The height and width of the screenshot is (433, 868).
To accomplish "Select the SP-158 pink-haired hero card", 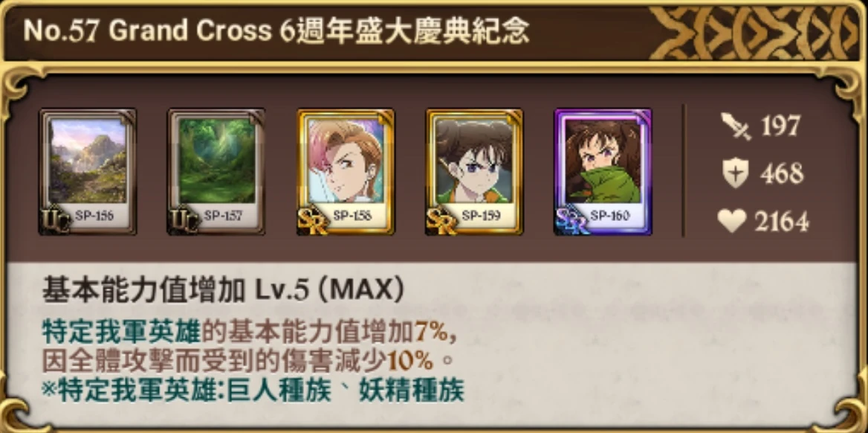I will [x=346, y=171].
